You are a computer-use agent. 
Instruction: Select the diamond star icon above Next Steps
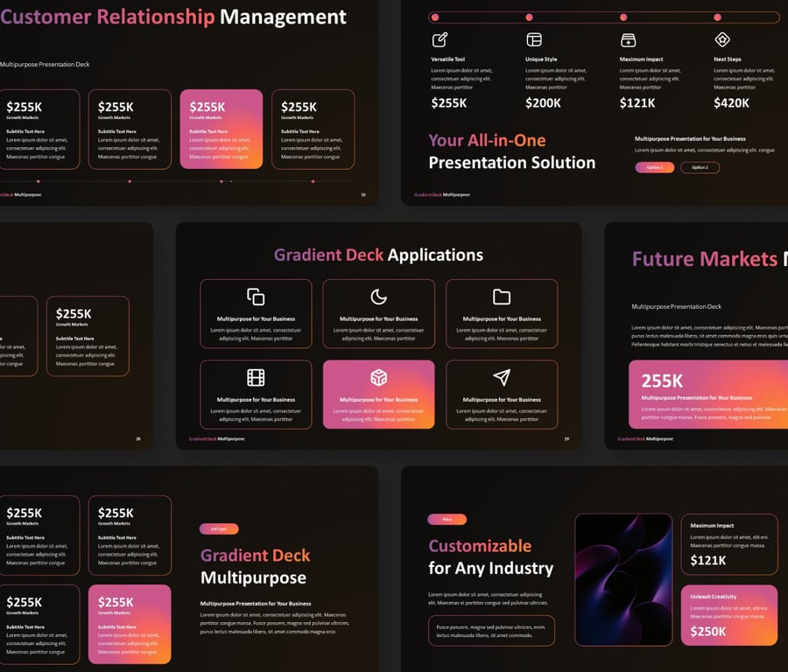[722, 39]
